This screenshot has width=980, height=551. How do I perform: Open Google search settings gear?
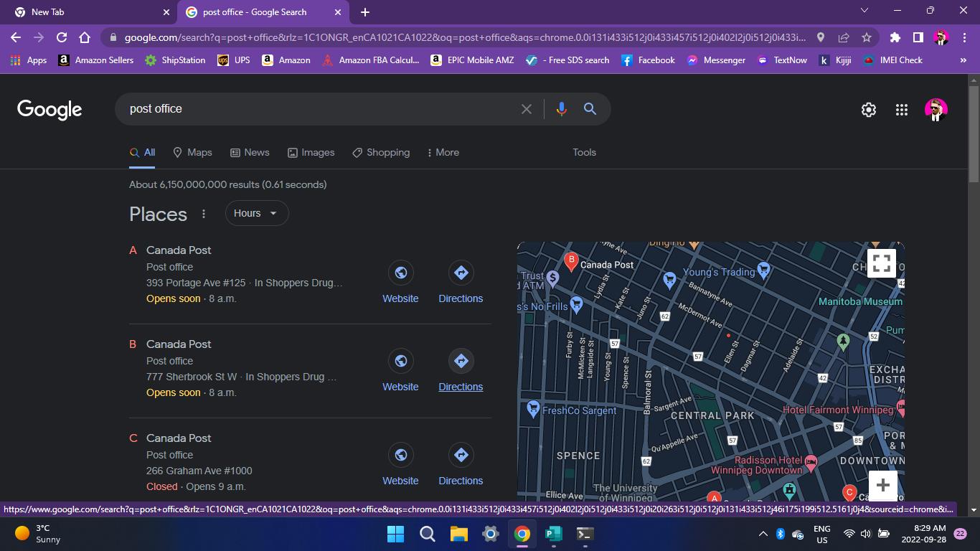tap(869, 110)
